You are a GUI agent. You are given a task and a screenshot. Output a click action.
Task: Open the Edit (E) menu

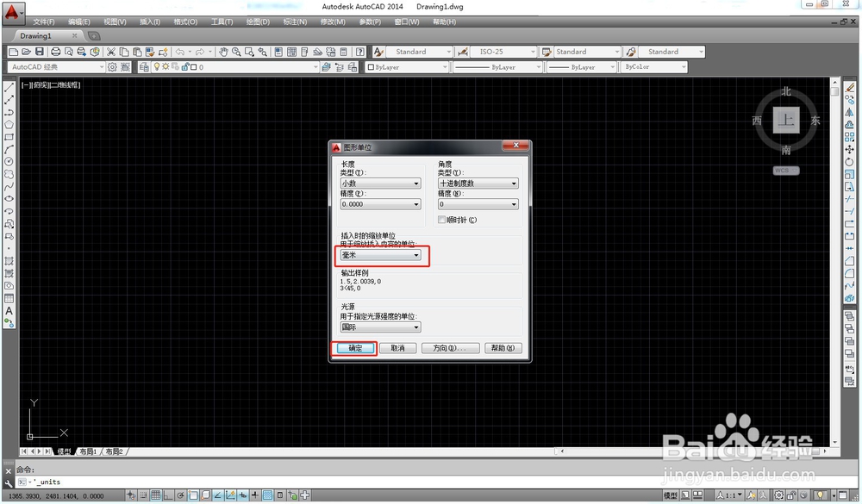point(79,22)
